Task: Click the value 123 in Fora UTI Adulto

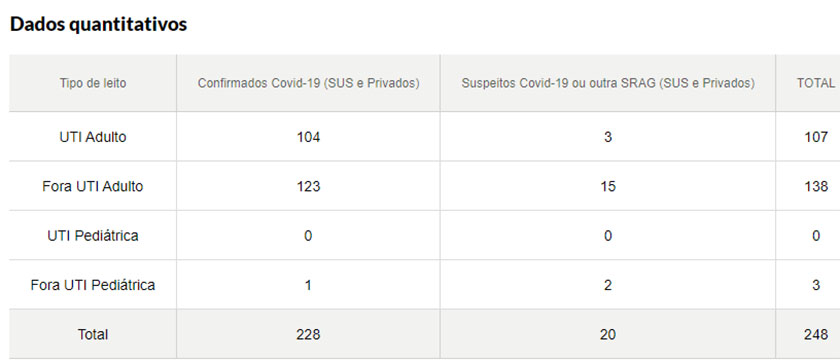Action: 309,186
